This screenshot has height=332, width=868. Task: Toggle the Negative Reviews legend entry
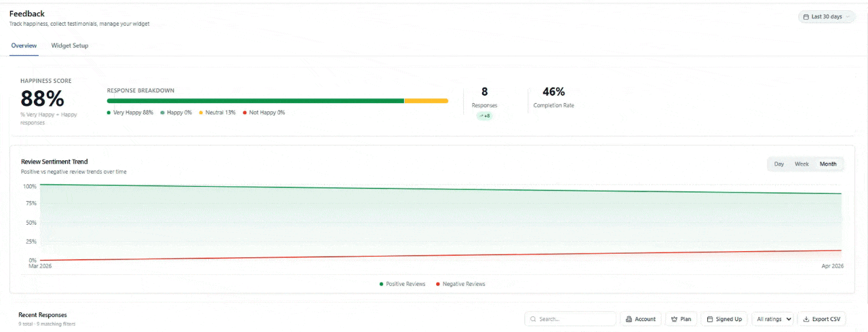(460, 284)
